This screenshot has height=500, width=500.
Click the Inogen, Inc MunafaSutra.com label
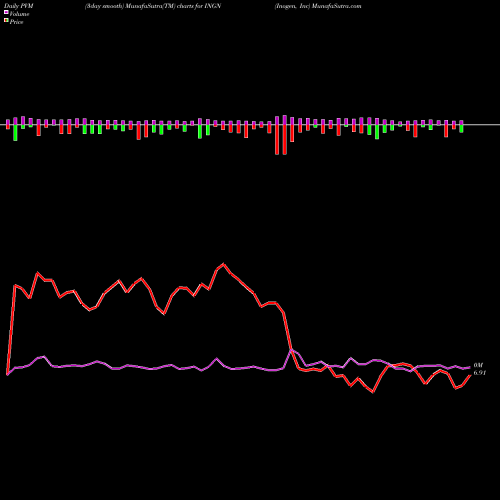click(x=318, y=6)
